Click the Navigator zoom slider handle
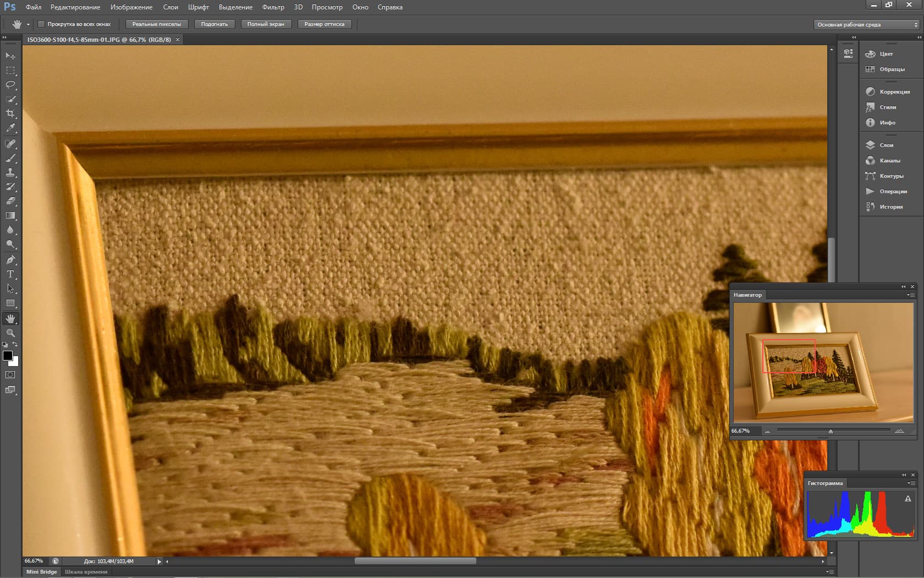 [x=831, y=432]
